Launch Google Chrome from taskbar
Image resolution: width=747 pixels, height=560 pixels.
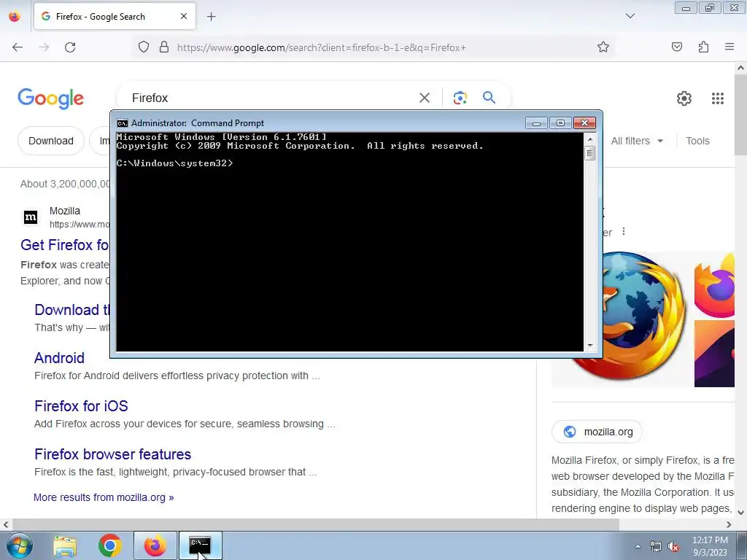coord(109,546)
